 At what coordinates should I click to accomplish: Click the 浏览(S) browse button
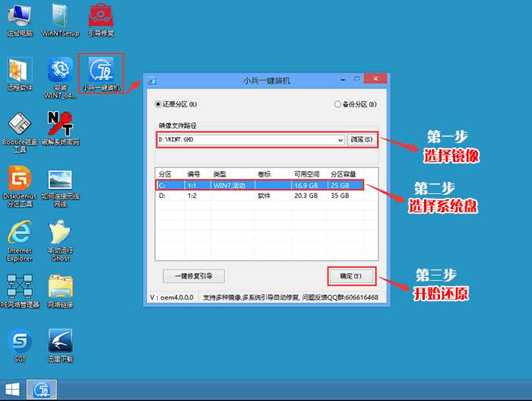coord(361,140)
